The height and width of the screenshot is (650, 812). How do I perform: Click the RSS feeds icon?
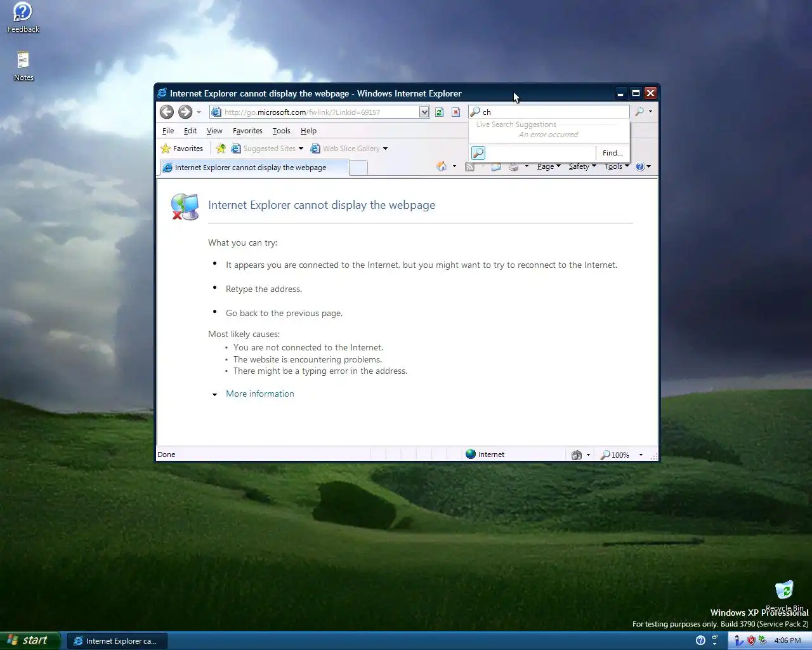click(469, 166)
